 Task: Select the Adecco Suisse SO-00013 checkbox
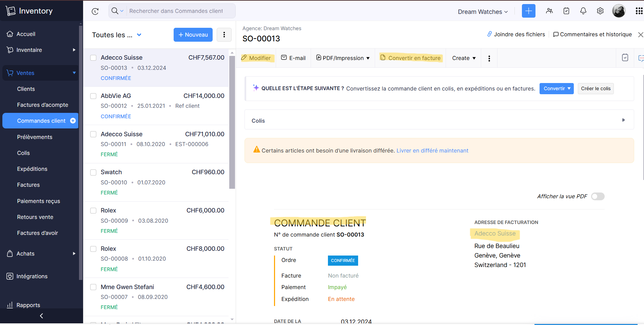tap(93, 58)
